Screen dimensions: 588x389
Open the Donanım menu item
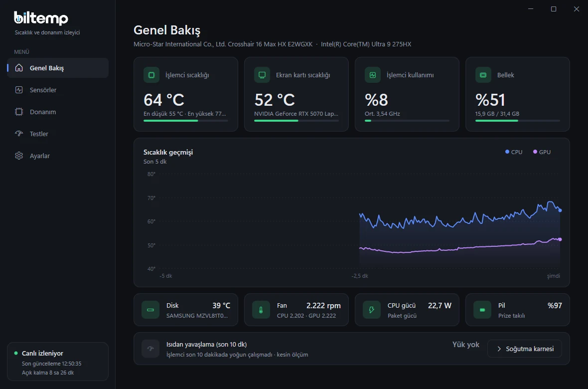[58, 112]
